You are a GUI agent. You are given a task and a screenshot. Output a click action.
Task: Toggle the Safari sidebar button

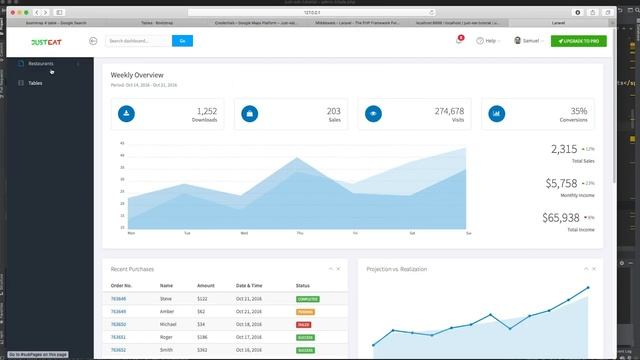[x=60, y=13]
